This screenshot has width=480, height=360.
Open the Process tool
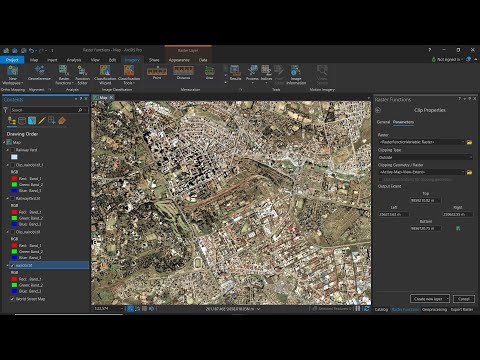click(252, 74)
